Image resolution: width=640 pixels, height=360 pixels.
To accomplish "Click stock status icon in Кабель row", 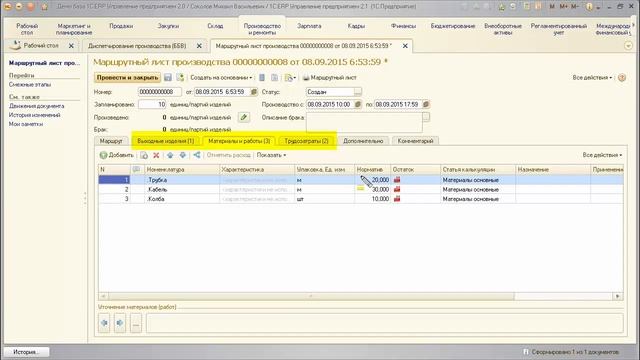I will pyautogui.click(x=397, y=189).
